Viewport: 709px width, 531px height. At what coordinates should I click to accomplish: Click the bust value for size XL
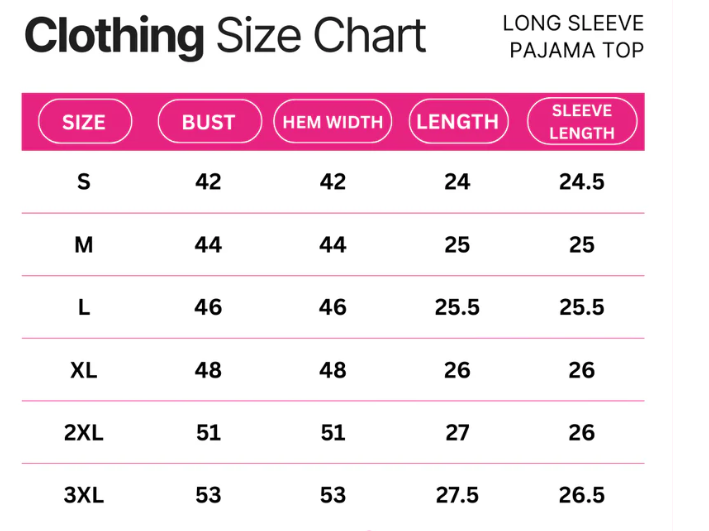click(x=208, y=370)
